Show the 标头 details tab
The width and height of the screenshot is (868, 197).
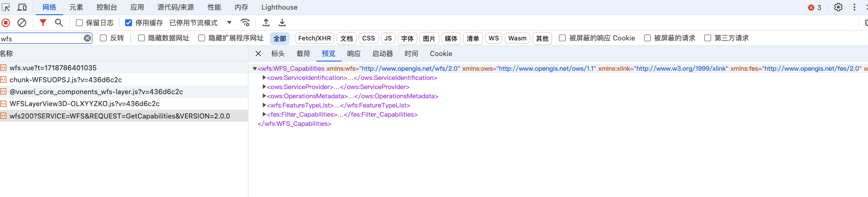coord(278,54)
